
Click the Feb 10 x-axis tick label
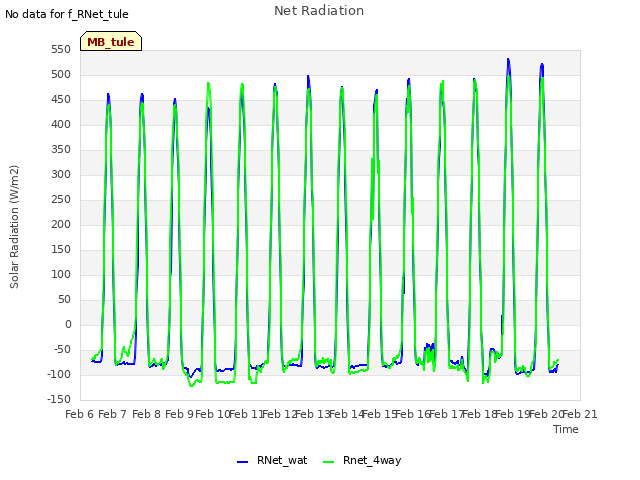click(x=213, y=414)
